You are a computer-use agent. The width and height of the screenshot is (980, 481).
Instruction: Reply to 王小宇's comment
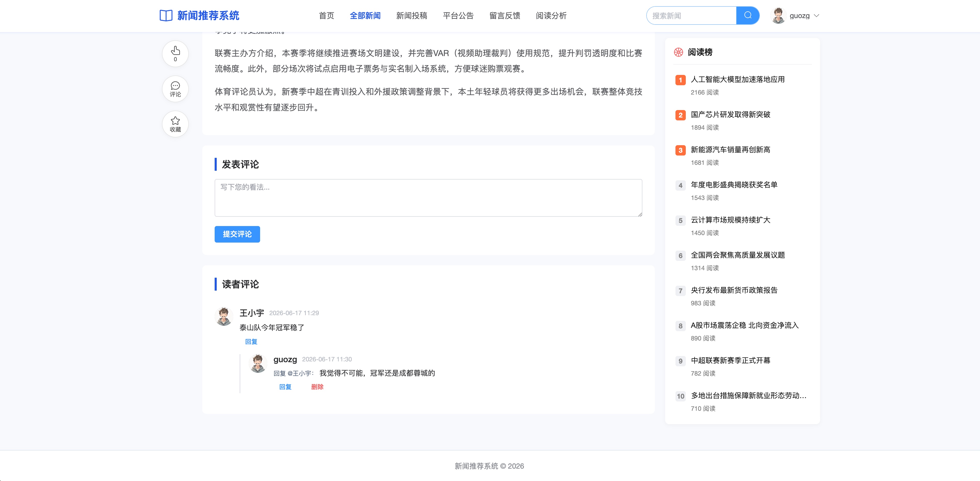point(251,342)
